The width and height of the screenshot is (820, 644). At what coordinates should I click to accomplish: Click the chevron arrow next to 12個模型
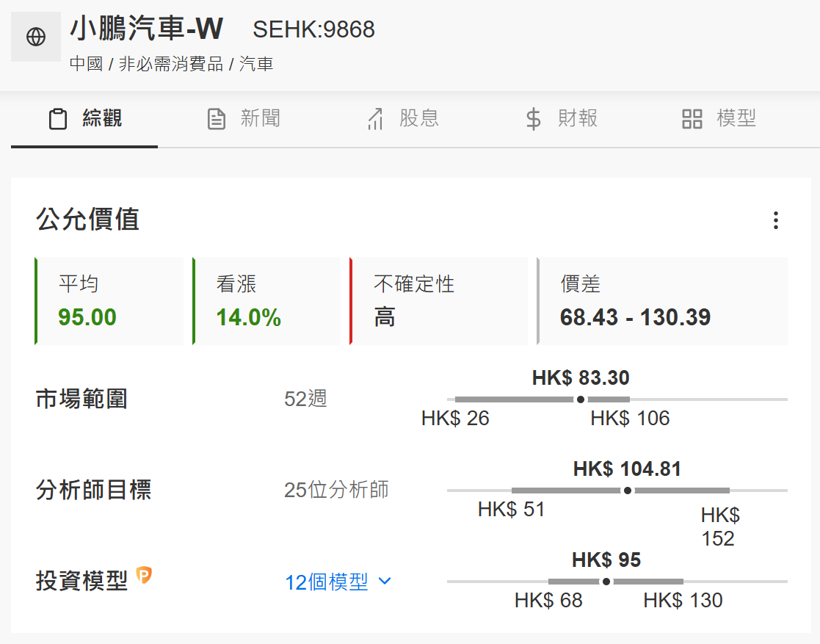point(385,582)
